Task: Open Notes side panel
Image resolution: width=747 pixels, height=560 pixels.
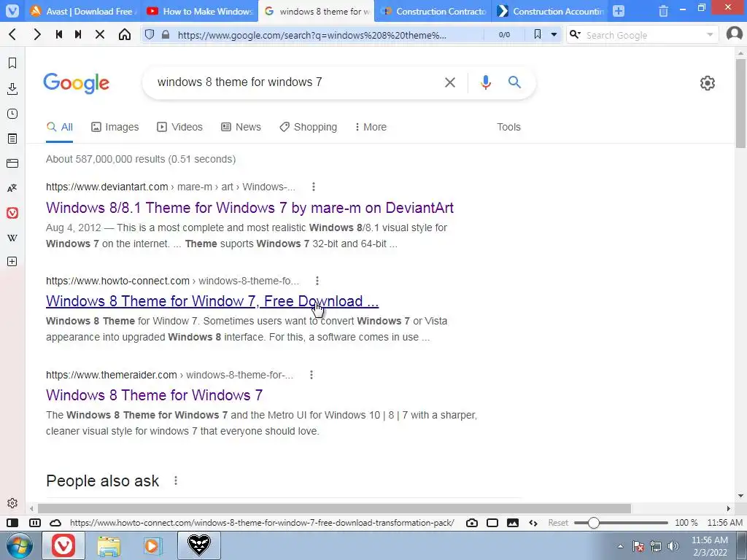Action: point(12,139)
